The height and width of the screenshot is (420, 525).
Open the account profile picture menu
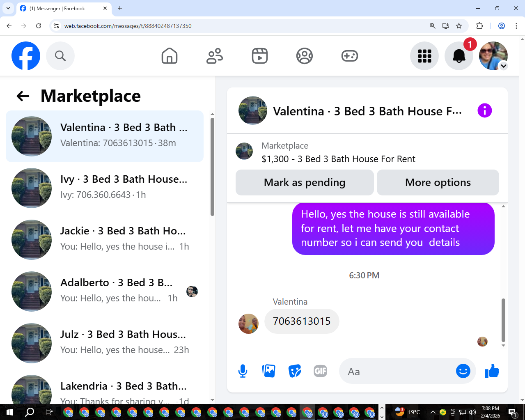(493, 56)
